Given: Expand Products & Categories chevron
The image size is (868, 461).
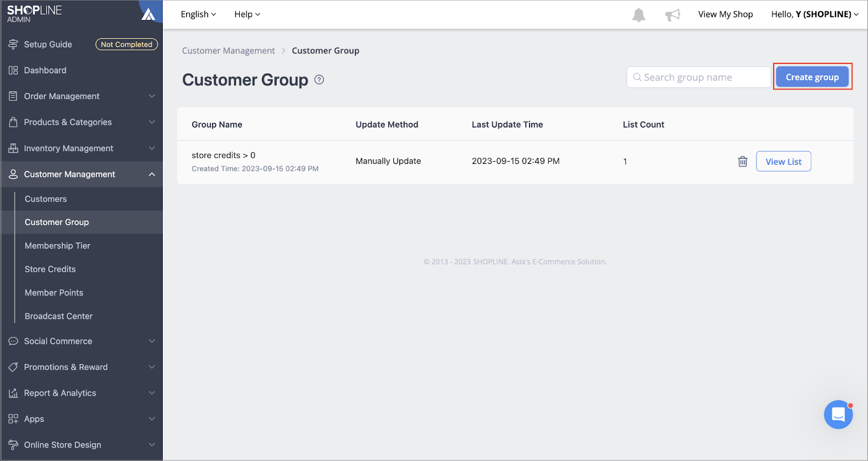Looking at the screenshot, I should tap(152, 122).
